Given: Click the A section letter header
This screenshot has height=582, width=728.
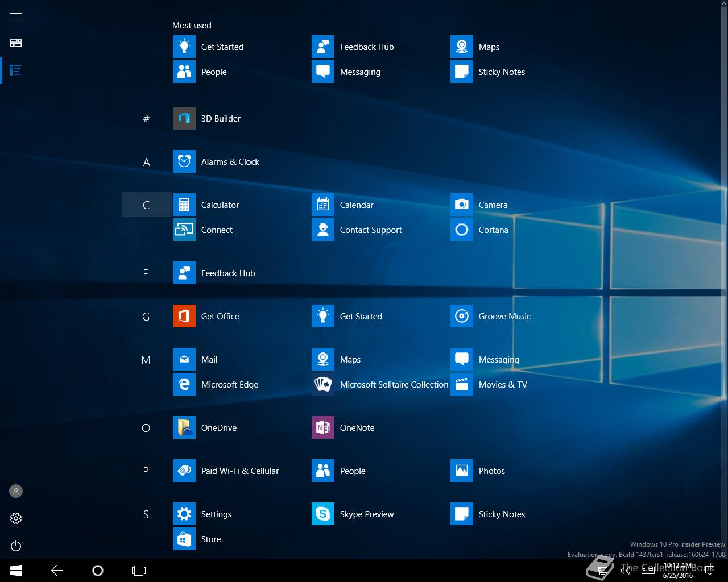Looking at the screenshot, I should [146, 162].
